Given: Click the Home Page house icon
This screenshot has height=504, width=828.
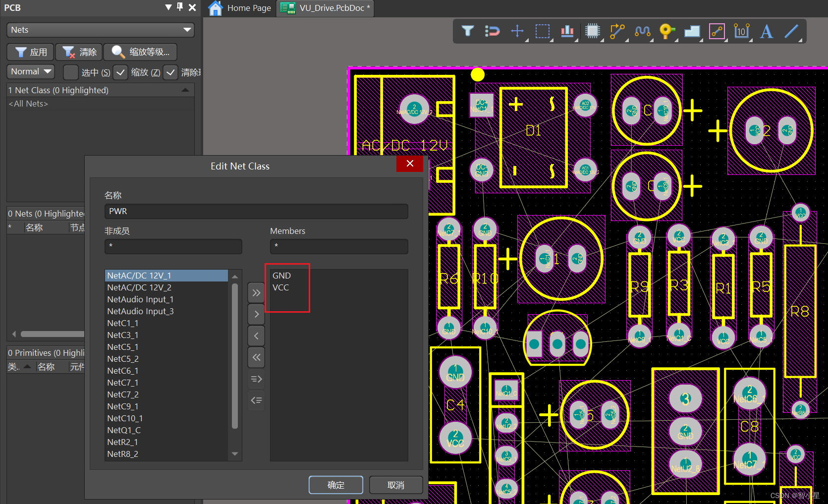Looking at the screenshot, I should [x=215, y=8].
